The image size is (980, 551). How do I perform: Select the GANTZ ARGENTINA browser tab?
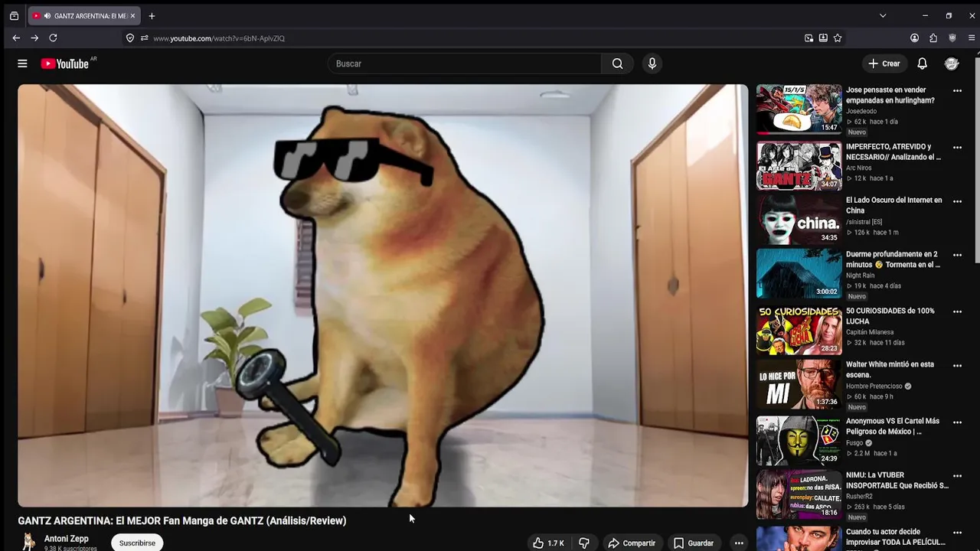(x=84, y=15)
